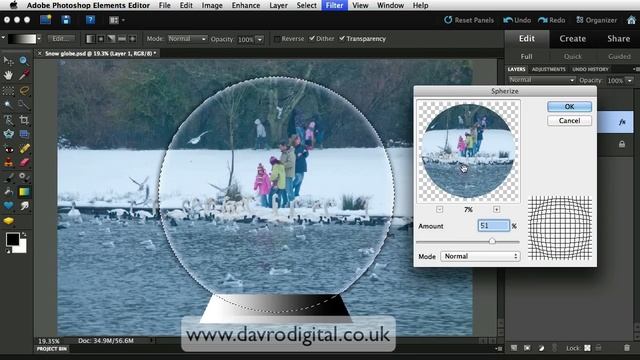640x360 pixels.
Task: Select the Spot Healing Brush tool
Action: tap(24, 149)
